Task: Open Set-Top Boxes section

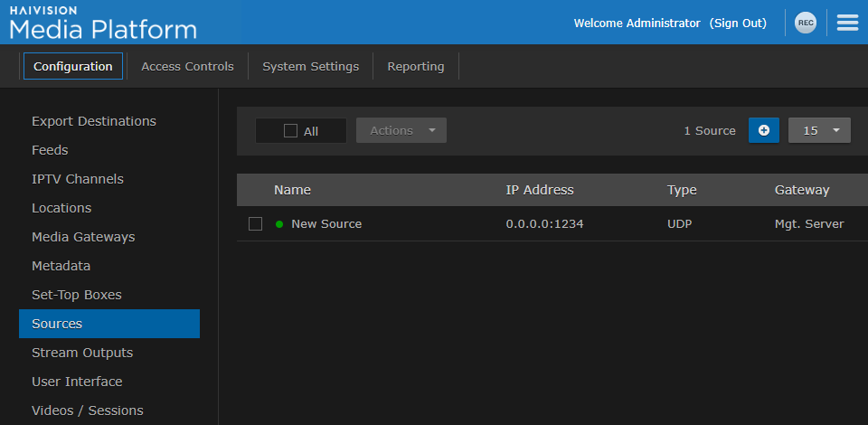Action: [76, 295]
